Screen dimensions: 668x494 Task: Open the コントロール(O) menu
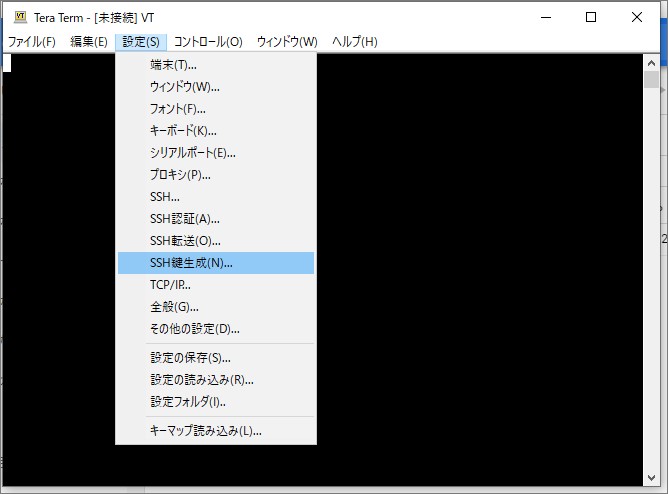pyautogui.click(x=208, y=42)
